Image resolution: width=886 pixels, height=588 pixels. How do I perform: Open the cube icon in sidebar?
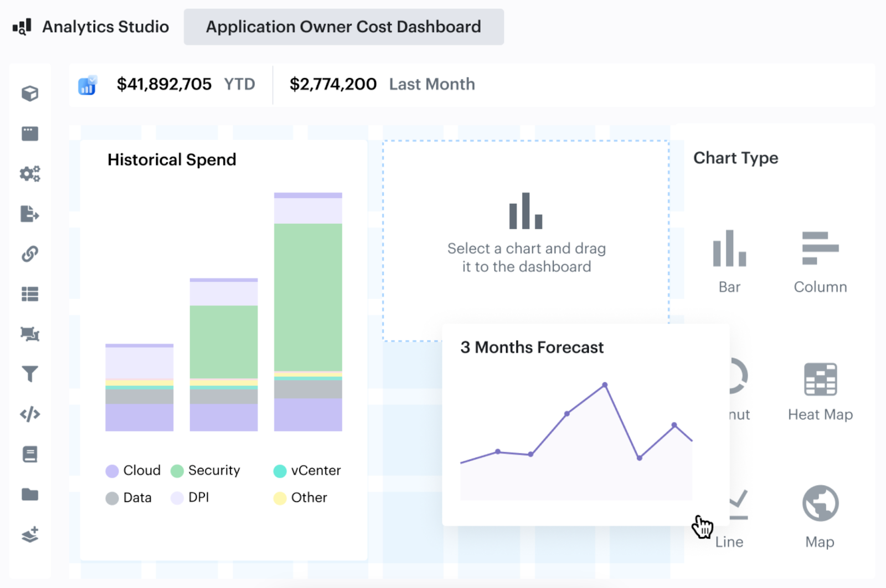coord(30,94)
